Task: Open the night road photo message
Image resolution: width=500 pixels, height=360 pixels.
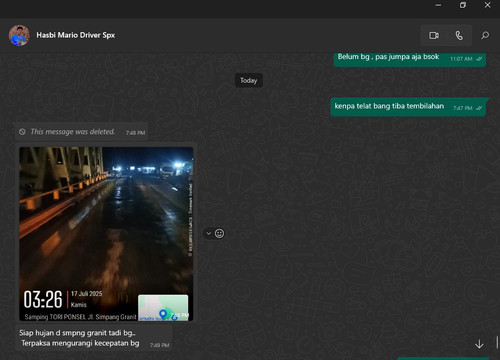Action: 106,234
